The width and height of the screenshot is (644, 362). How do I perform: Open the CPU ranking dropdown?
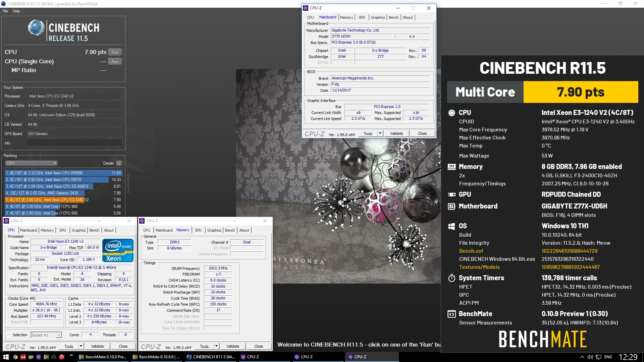tap(32, 163)
